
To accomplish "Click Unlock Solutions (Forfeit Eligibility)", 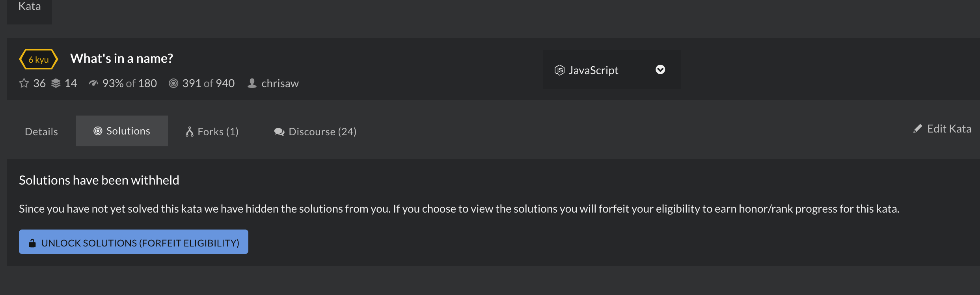I will coord(133,242).
